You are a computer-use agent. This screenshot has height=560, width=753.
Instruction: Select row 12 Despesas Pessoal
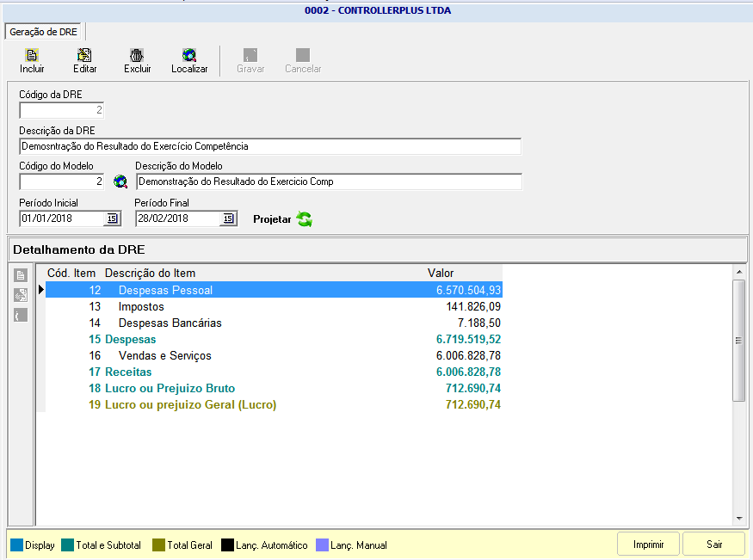pos(274,290)
